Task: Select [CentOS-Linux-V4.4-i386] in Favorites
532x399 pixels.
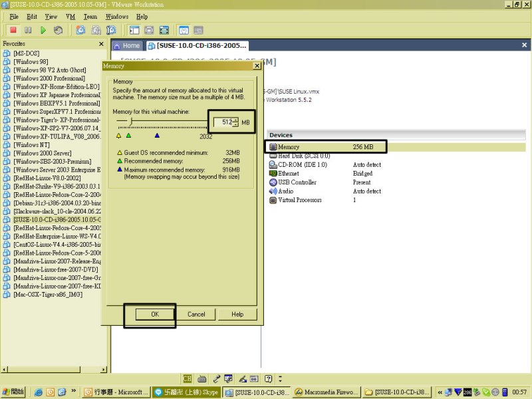Action: [57, 245]
